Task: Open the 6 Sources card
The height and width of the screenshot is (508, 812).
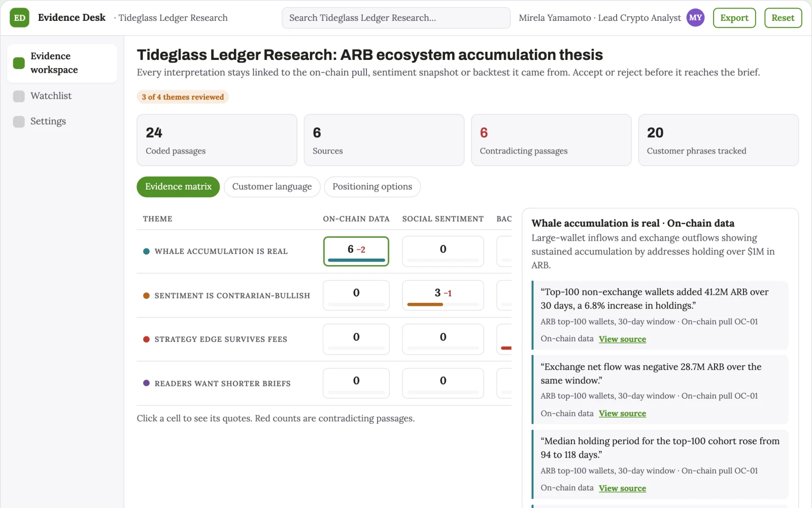Action: click(x=384, y=140)
